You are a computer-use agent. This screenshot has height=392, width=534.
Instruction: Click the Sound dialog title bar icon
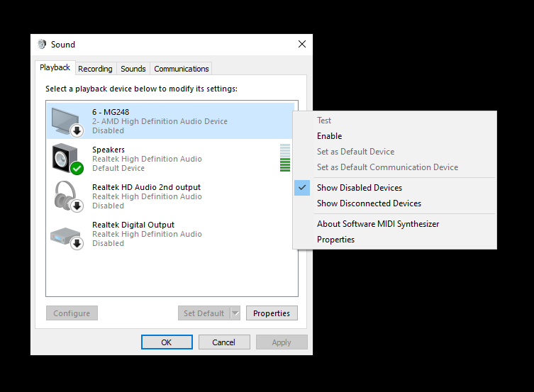[x=42, y=44]
